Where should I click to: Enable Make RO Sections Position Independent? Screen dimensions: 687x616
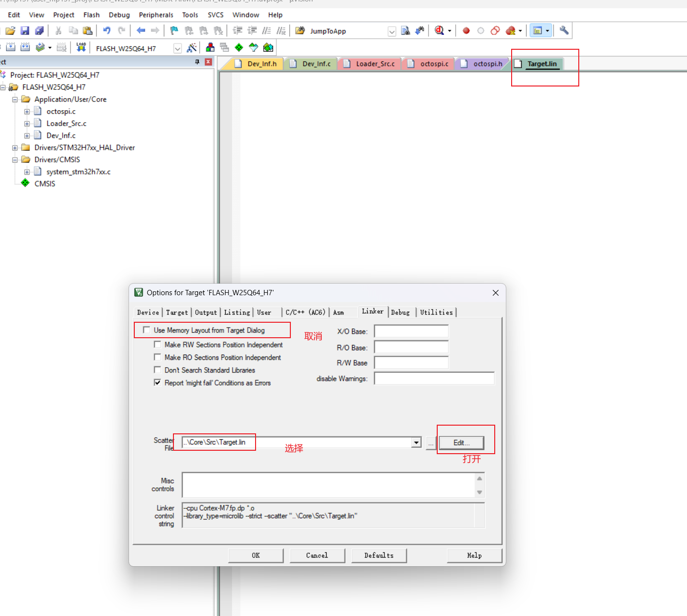click(157, 357)
